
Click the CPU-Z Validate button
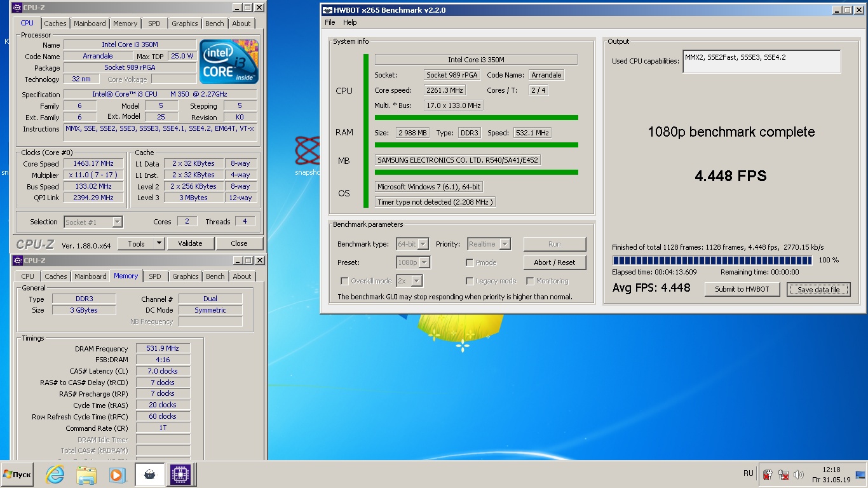(x=190, y=243)
